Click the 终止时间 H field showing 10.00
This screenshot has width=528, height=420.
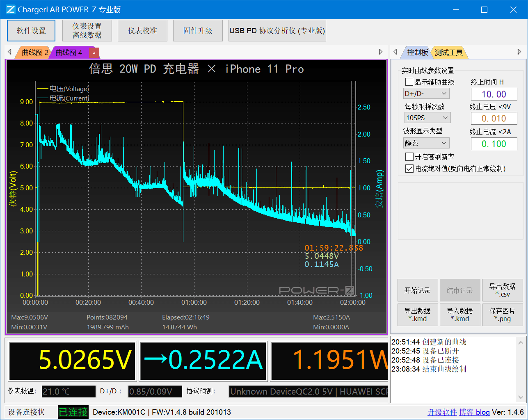pyautogui.click(x=494, y=94)
